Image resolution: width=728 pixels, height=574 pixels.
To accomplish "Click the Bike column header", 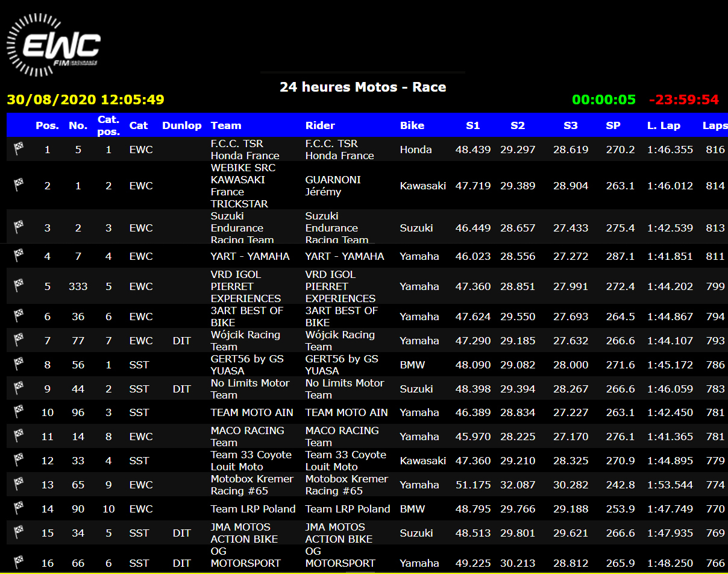I will click(412, 125).
